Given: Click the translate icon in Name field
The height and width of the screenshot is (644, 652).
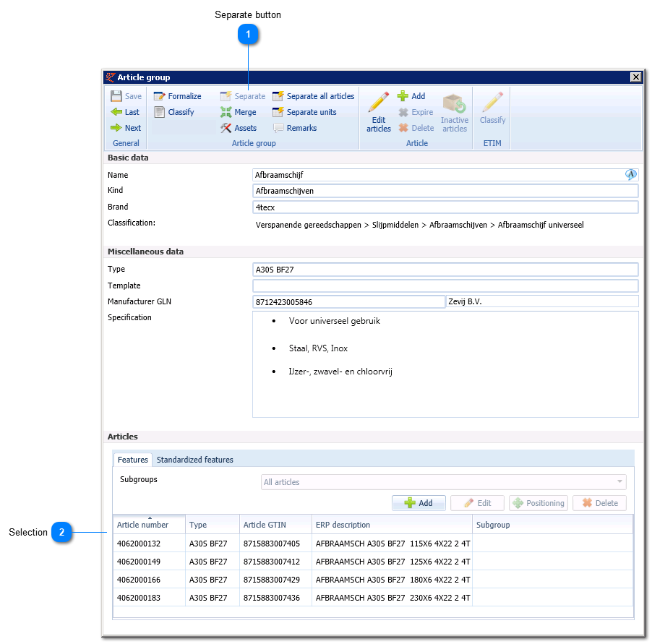Looking at the screenshot, I should [631, 175].
